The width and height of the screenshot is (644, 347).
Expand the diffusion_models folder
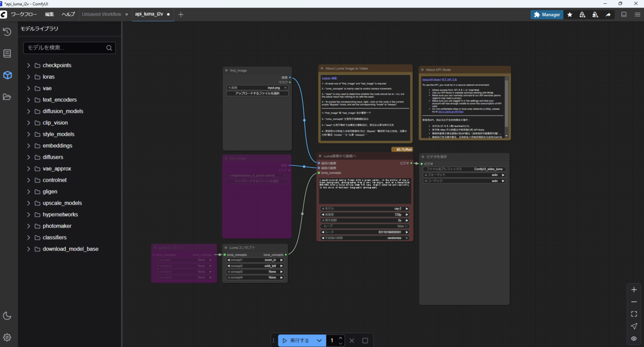(x=28, y=111)
